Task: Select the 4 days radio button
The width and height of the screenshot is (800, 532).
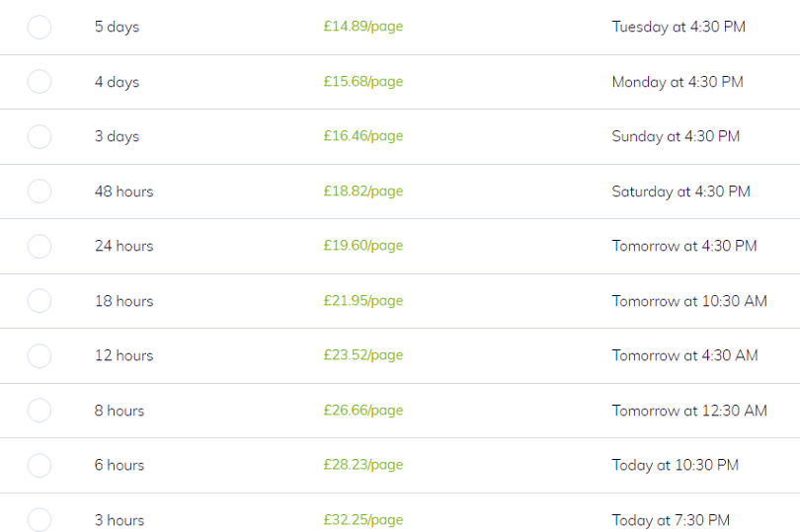Action: [40, 82]
